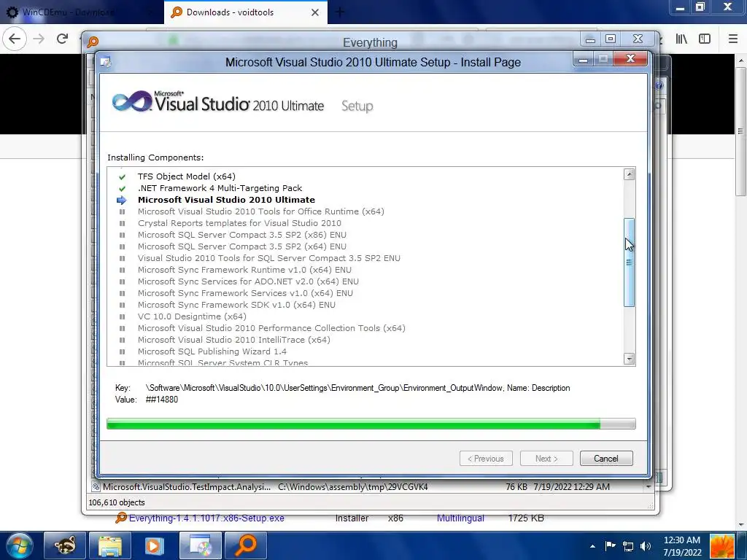747x560 pixels.
Task: Switch to the Visual Studio setup taskbar button
Action: [200, 545]
